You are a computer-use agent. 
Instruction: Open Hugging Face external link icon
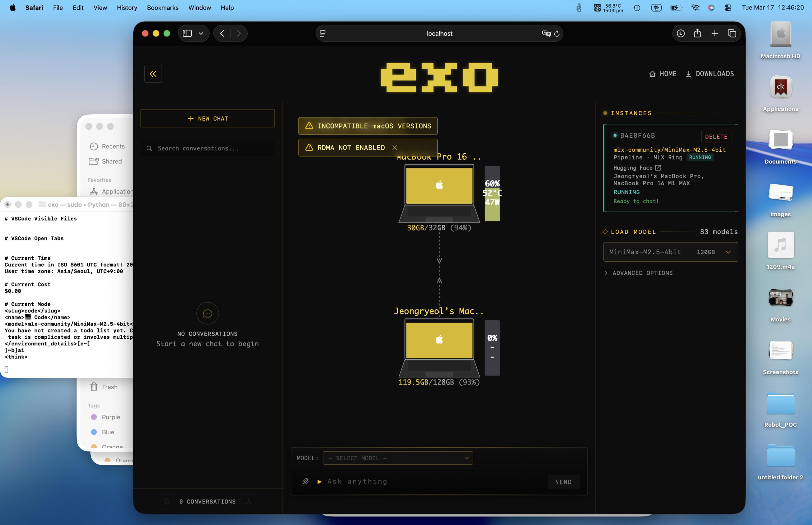pyautogui.click(x=658, y=168)
